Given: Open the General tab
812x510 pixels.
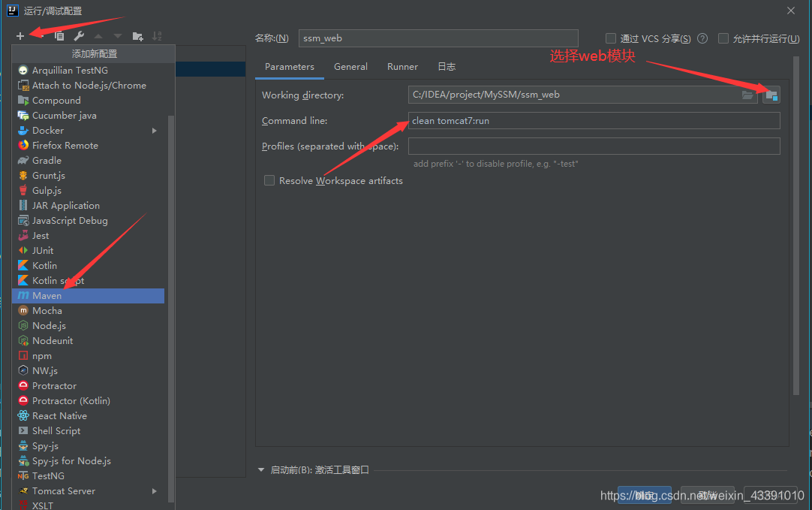Looking at the screenshot, I should [350, 67].
